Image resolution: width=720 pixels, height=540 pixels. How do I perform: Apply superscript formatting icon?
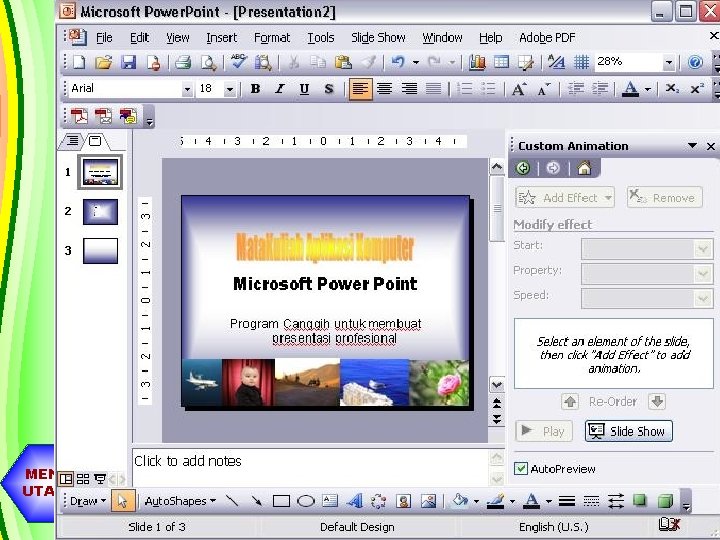point(697,89)
